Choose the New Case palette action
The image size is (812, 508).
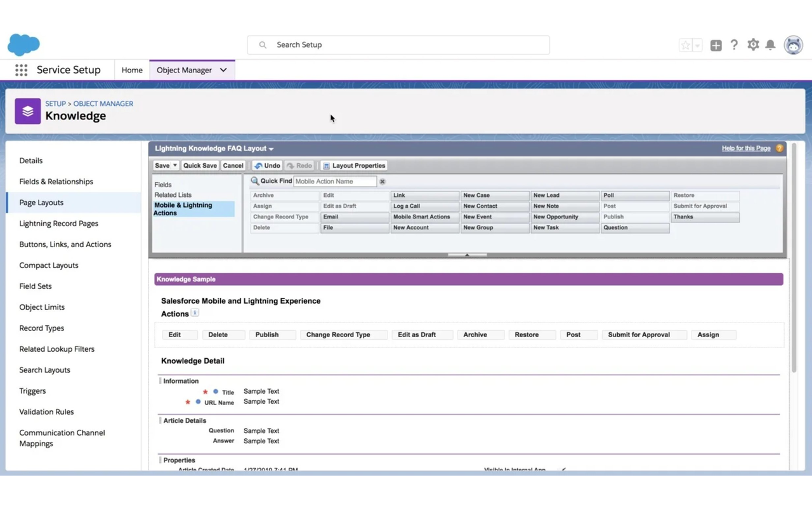[495, 196]
